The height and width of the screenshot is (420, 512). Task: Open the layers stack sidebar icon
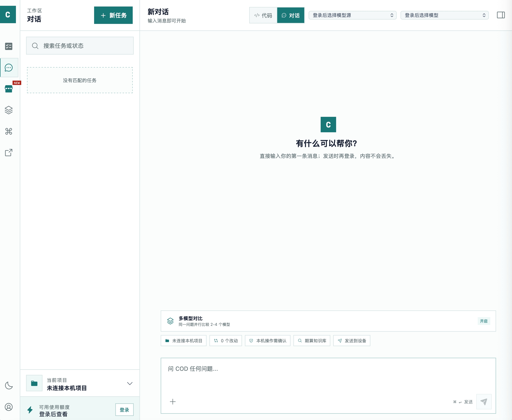click(9, 110)
